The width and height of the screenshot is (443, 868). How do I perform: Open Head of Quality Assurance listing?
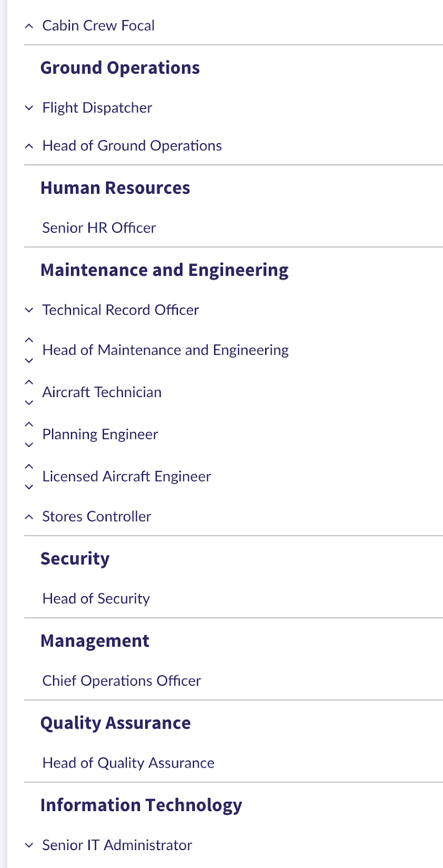pos(129,763)
